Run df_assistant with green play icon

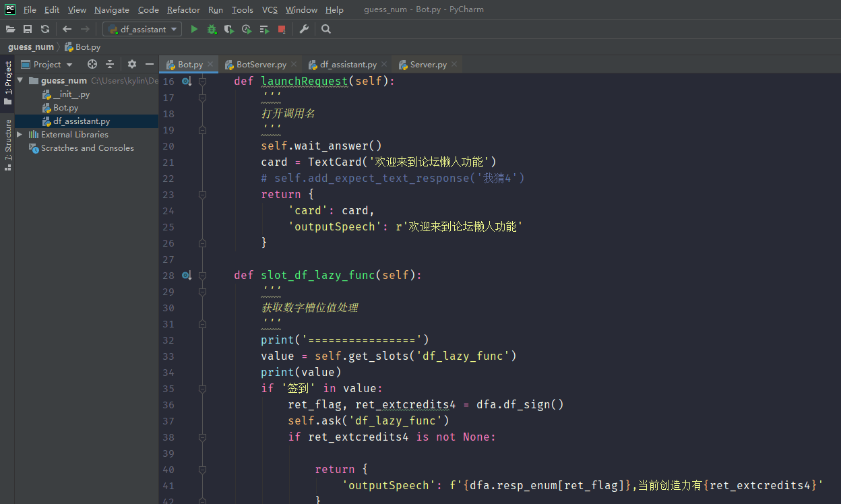(194, 29)
